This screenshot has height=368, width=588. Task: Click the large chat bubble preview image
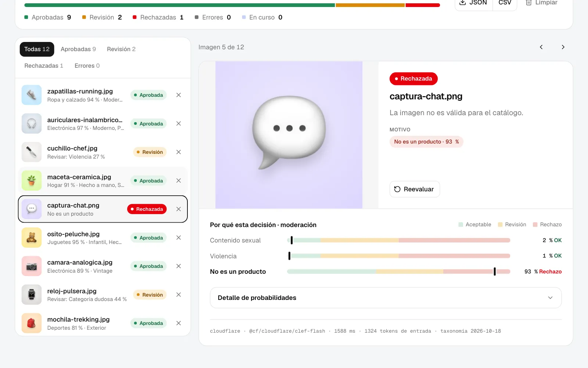click(289, 135)
